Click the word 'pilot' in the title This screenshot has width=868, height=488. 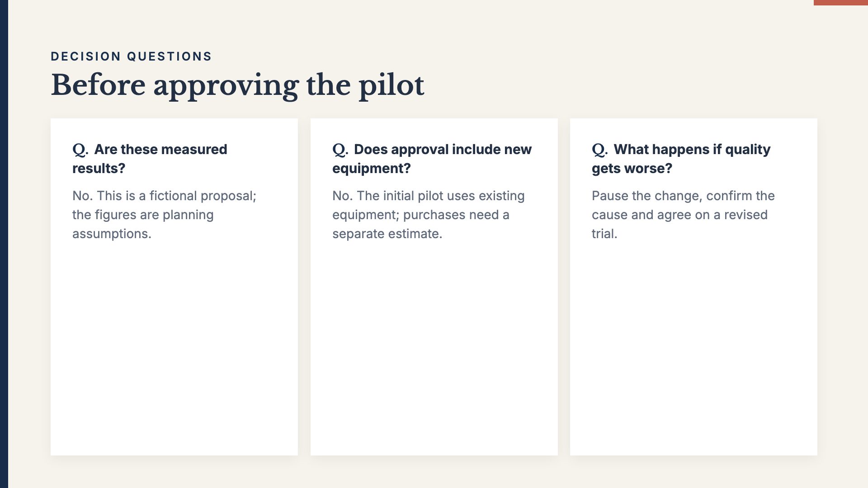click(392, 86)
